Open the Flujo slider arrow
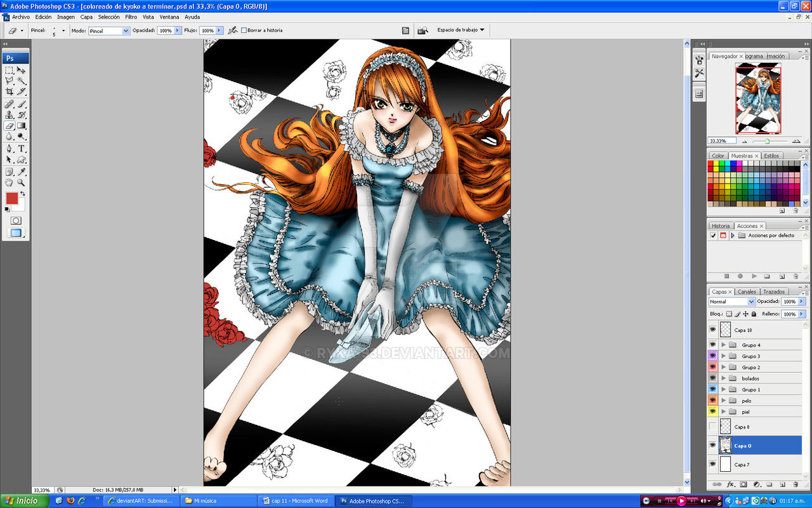This screenshot has width=812, height=508. click(219, 30)
